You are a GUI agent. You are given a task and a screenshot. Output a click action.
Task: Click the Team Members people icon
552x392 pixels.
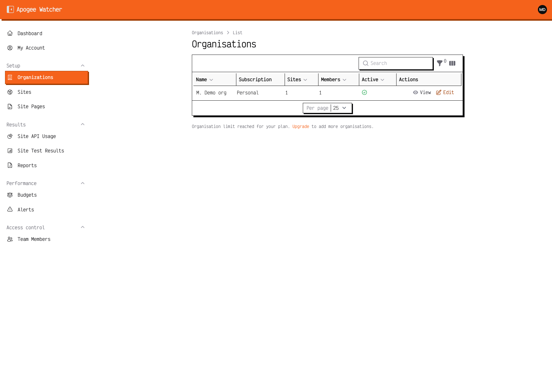(10, 239)
